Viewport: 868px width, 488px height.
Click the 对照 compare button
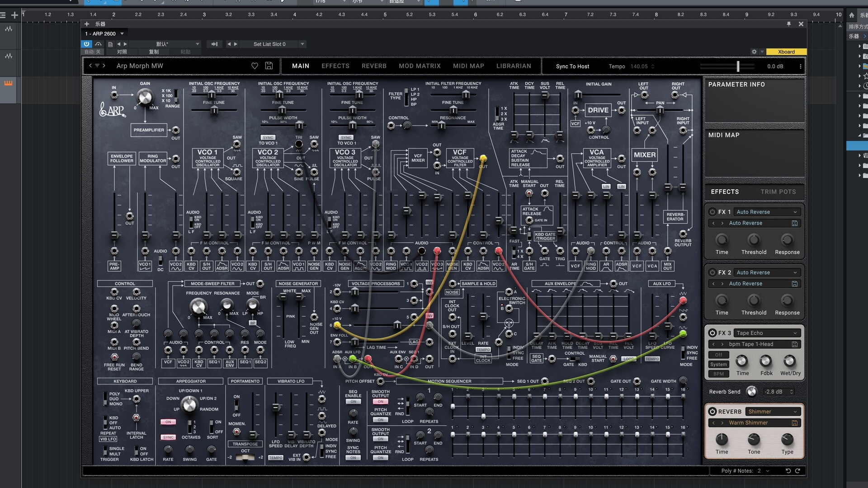click(x=122, y=52)
